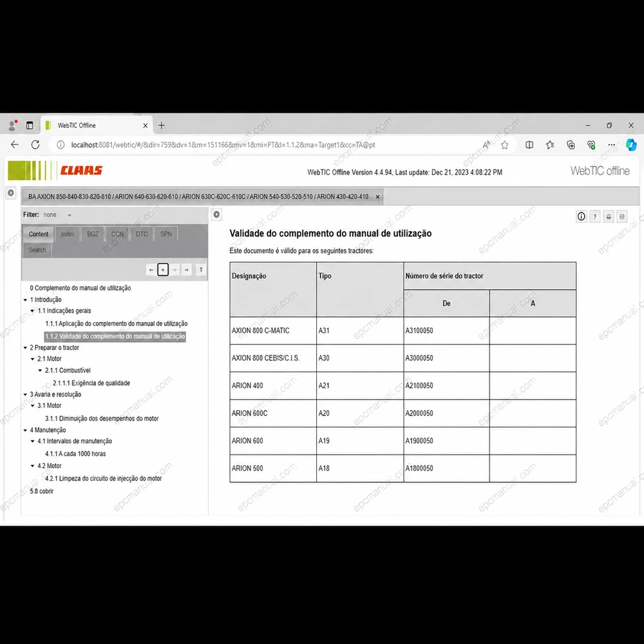Collapse the 2 Preparar o tractor node
This screenshot has height=644, width=644.
(26, 348)
